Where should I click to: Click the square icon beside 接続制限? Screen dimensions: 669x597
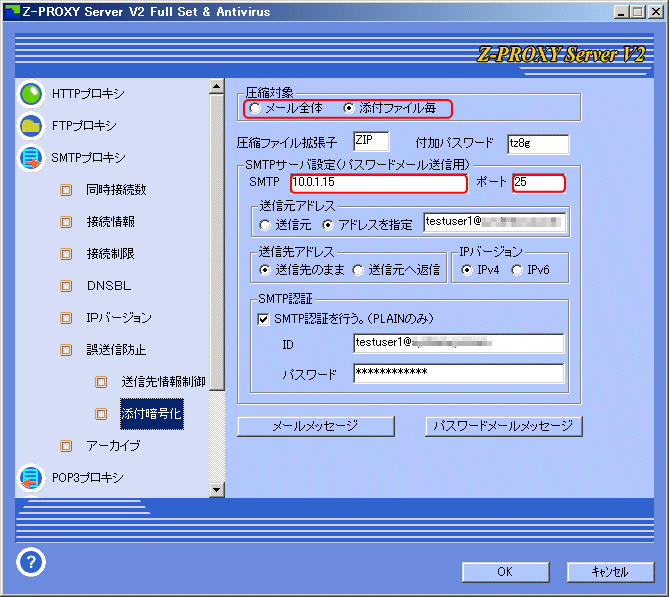click(x=66, y=254)
